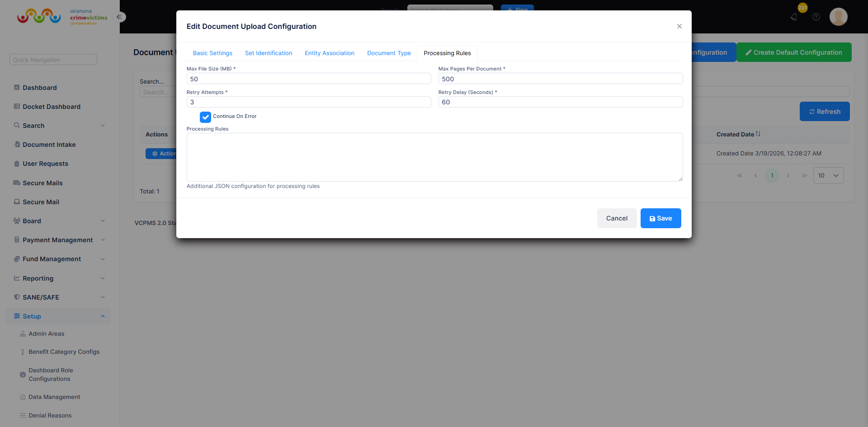Disable the Continue On Error checkbox

206,117
